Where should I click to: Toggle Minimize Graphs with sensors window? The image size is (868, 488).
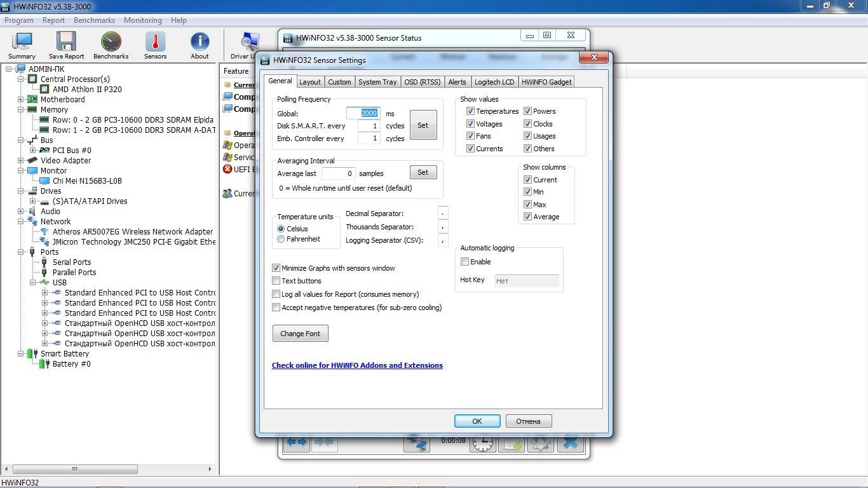(x=276, y=268)
